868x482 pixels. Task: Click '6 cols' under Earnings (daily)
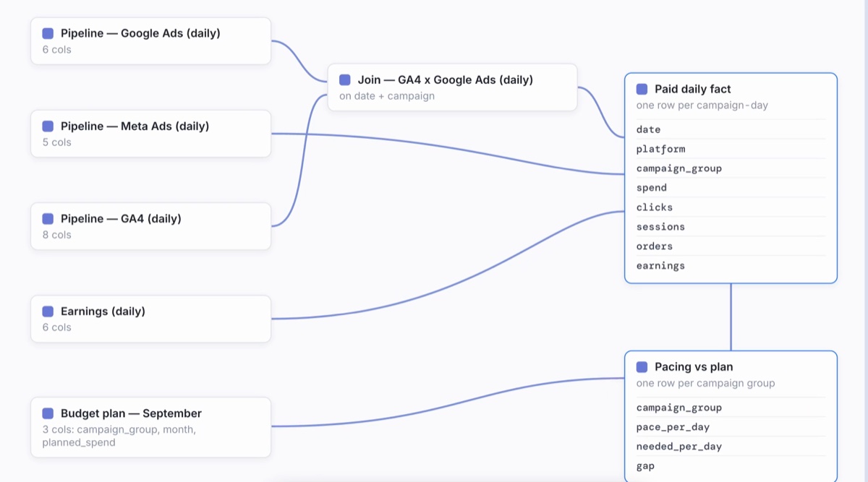pos(56,327)
